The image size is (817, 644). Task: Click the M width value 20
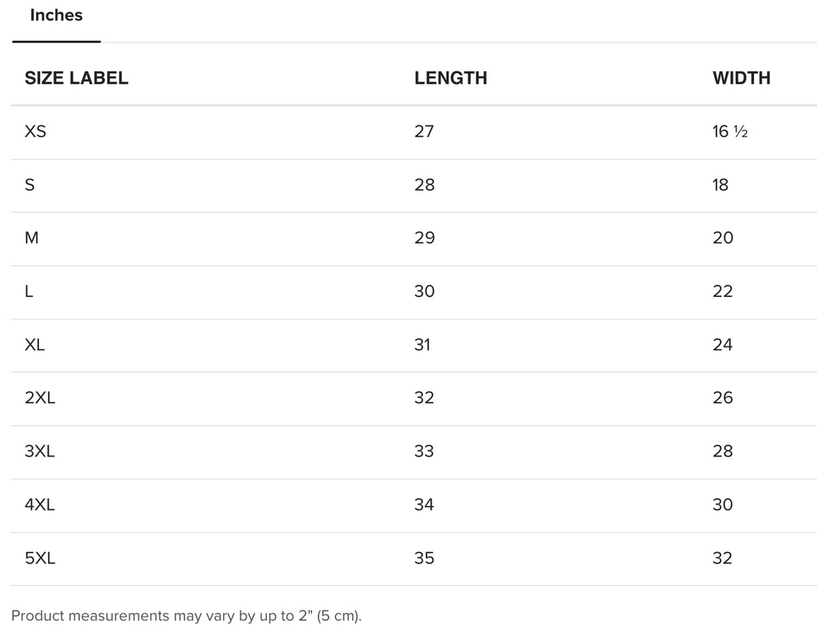pos(723,238)
